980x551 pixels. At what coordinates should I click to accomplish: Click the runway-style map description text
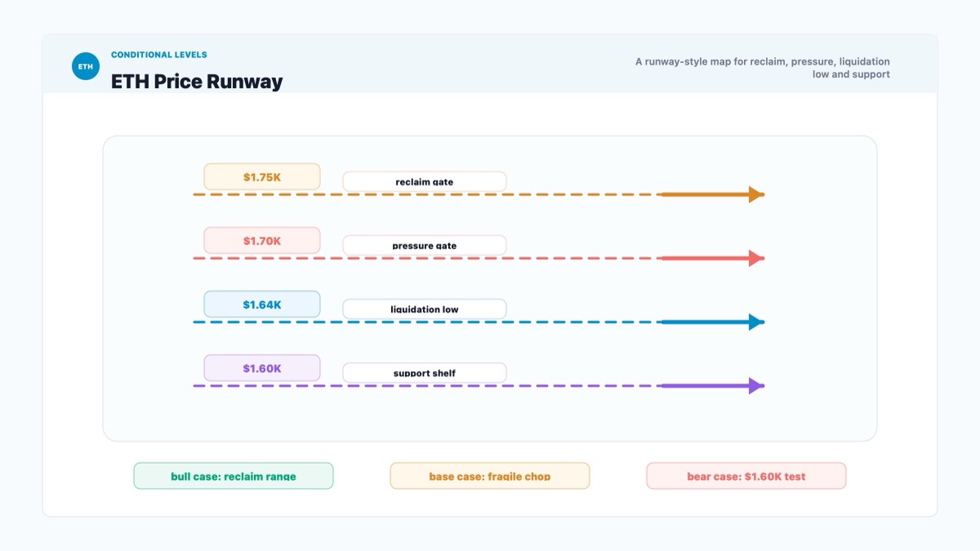pyautogui.click(x=763, y=68)
